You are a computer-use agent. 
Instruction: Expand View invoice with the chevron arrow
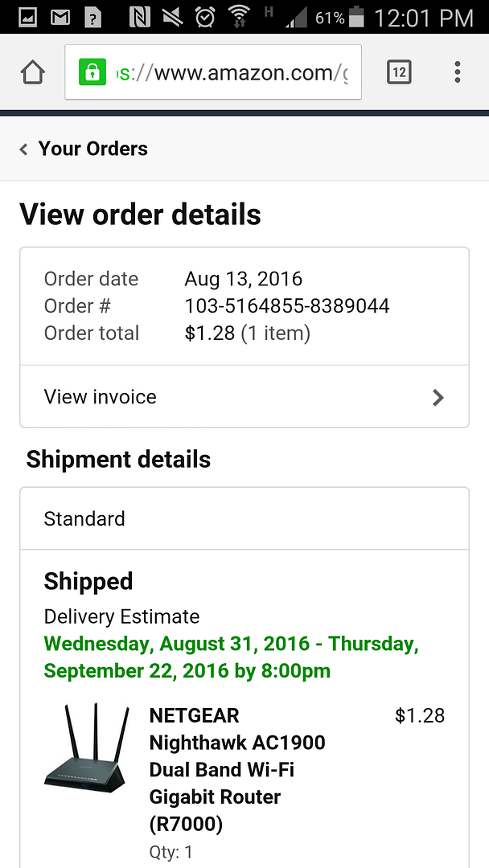click(x=438, y=397)
